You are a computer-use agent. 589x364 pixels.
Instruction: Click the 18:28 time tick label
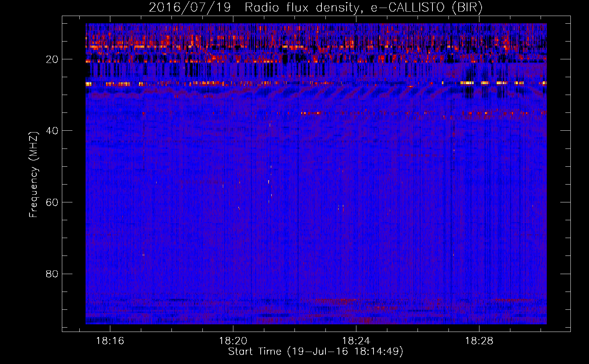pos(479,341)
